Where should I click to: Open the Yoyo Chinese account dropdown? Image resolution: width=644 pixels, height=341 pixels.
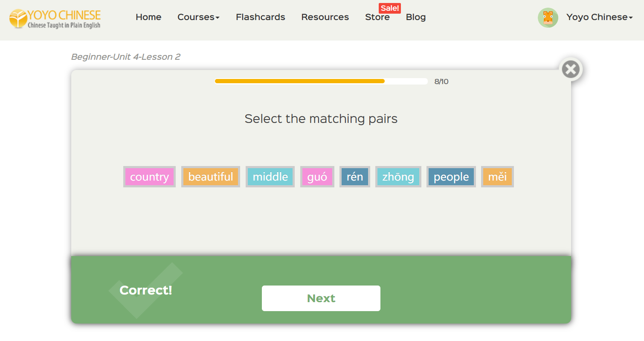pyautogui.click(x=599, y=17)
